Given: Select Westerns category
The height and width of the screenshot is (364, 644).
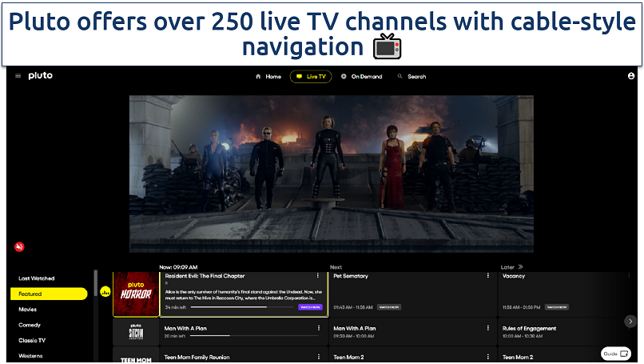Looking at the screenshot, I should pyautogui.click(x=31, y=356).
